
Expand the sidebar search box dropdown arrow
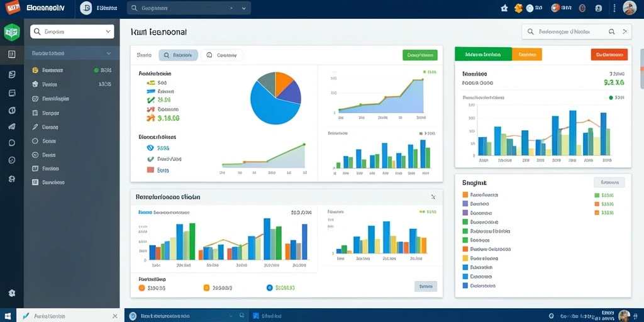(x=108, y=31)
